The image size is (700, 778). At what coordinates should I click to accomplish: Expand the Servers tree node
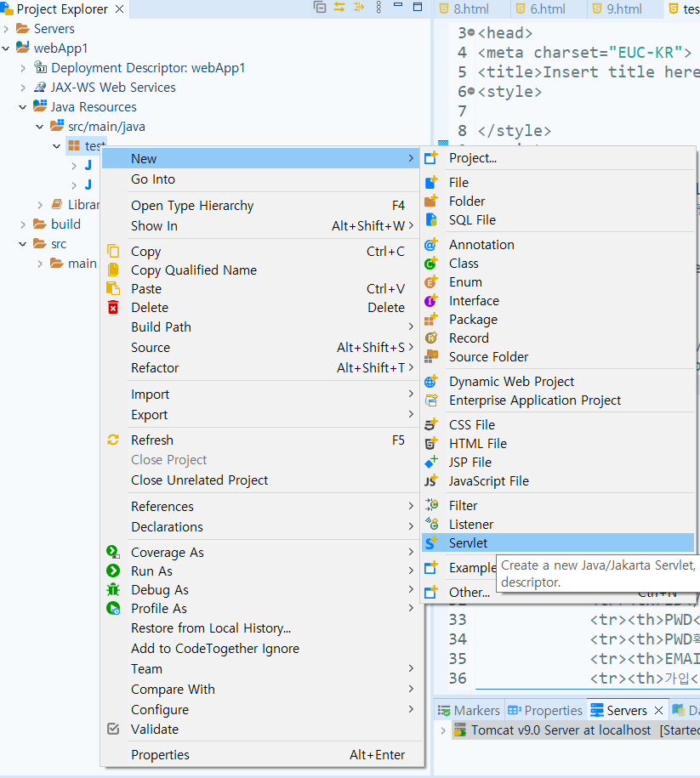pyautogui.click(x=6, y=29)
